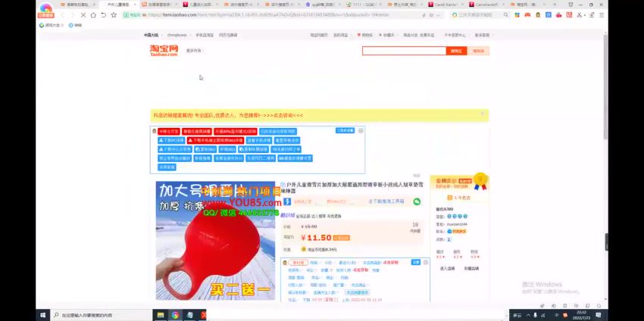
Task: Open the 游戏大全 bookmark
Action: 50,25
